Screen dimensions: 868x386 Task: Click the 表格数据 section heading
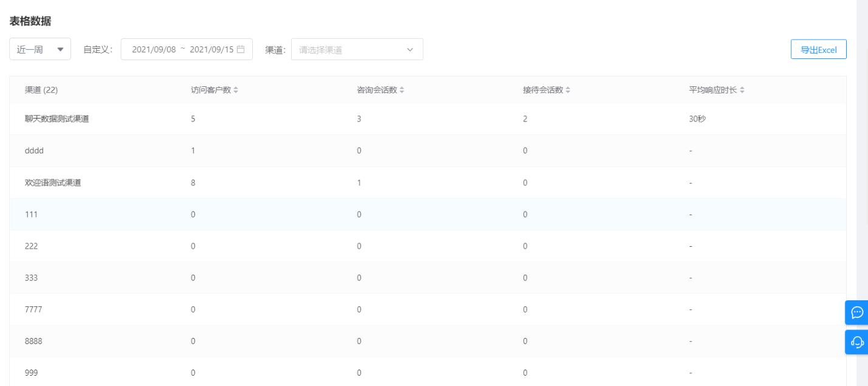coord(30,21)
